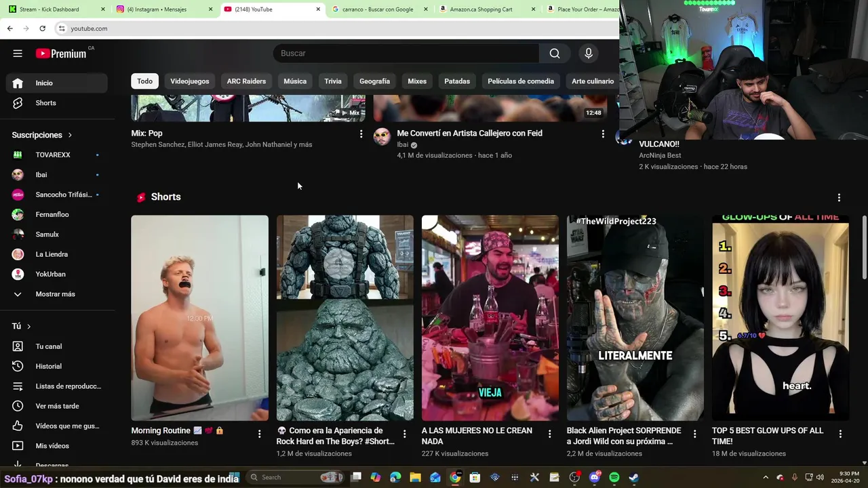The height and width of the screenshot is (488, 868).
Task: Select the Patadas filter chip
Action: pos(457,81)
